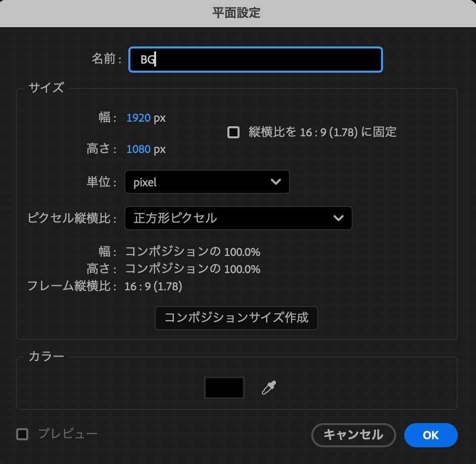This screenshot has height=464, width=476.
Task: Click the キャンセル button
Action: (353, 435)
